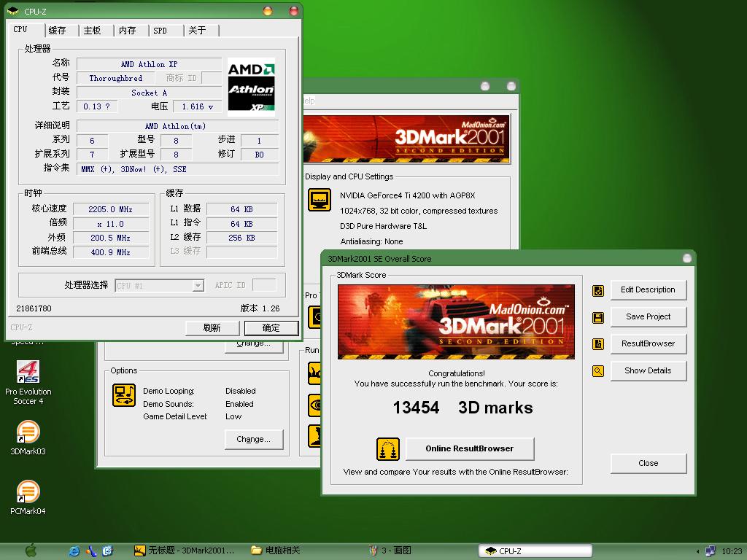747x560 pixels.
Task: Close the 3DMark Overall Score dialog via Close
Action: click(648, 463)
